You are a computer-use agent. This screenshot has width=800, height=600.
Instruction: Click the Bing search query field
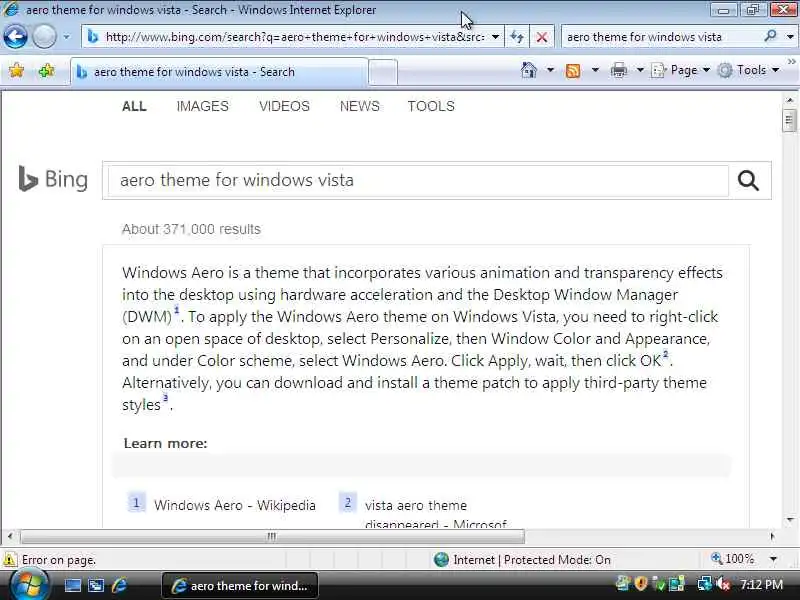(418, 181)
